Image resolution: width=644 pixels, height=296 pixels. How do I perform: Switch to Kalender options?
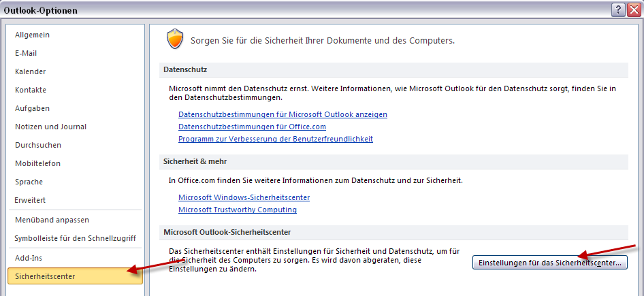(x=30, y=71)
